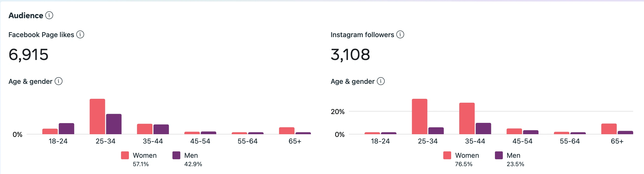The height and width of the screenshot is (174, 644).
Task: Open info icon beside Facebook Page likes
Action: click(80, 34)
